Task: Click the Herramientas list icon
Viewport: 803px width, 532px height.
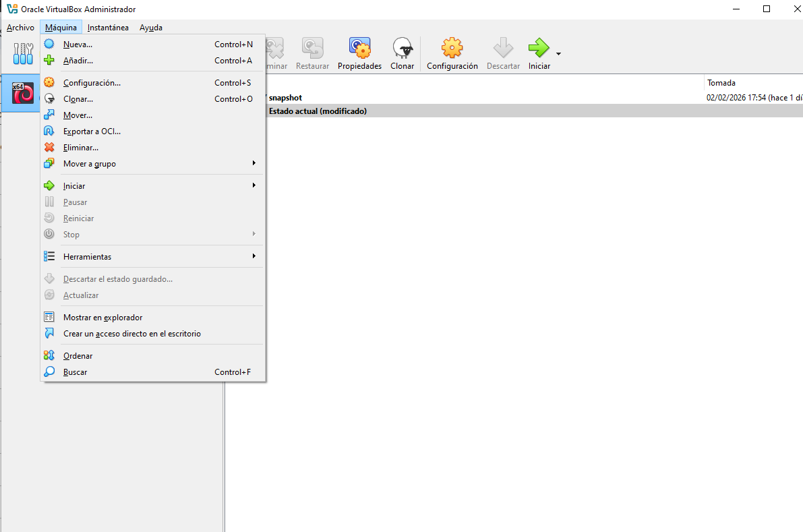Action: [x=49, y=256]
